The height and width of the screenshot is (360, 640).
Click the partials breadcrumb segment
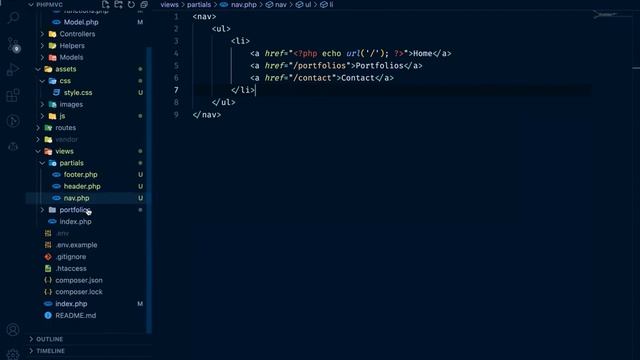(x=199, y=4)
